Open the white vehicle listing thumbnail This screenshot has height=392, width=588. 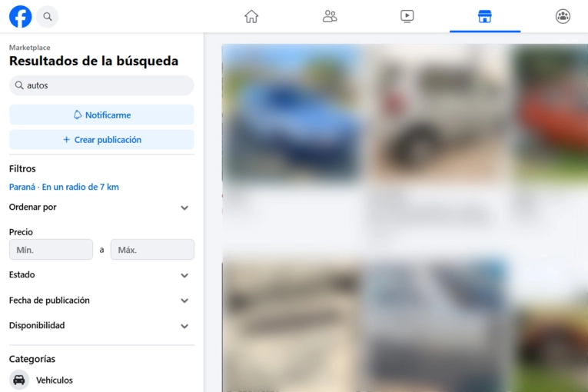pos(437,112)
